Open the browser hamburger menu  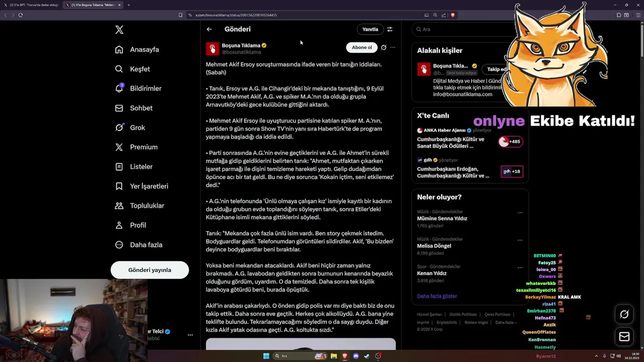[x=638, y=15]
